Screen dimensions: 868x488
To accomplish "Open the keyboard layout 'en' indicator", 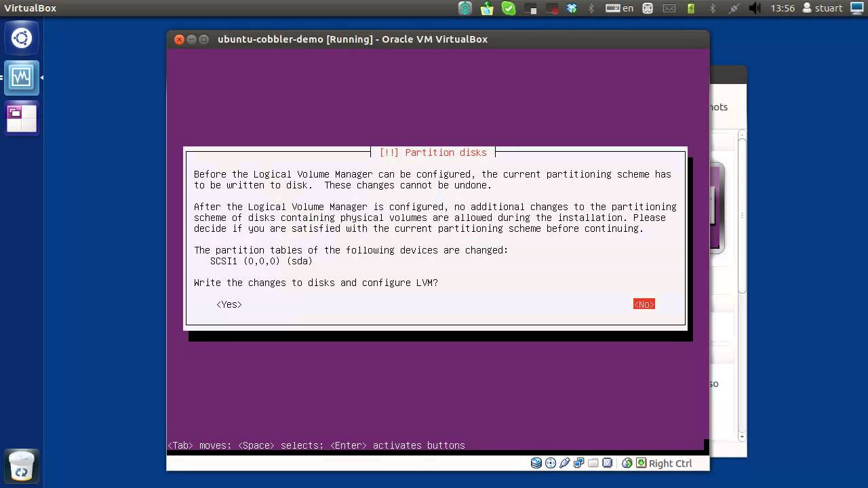I will click(620, 8).
